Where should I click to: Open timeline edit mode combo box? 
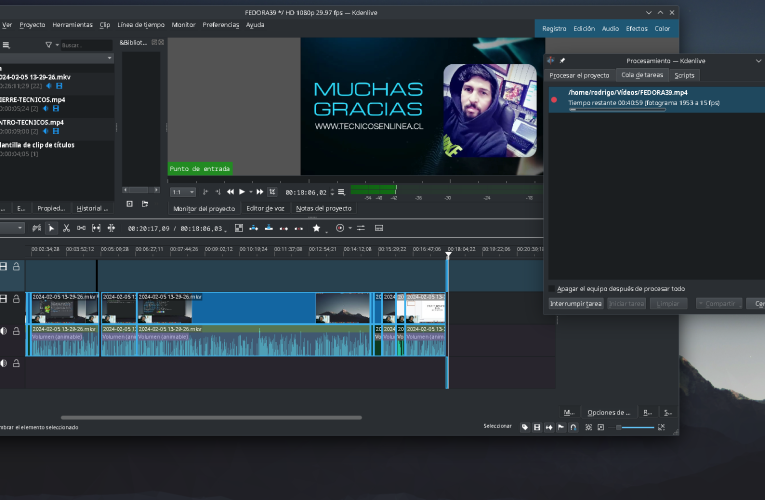pyautogui.click(x=12, y=228)
